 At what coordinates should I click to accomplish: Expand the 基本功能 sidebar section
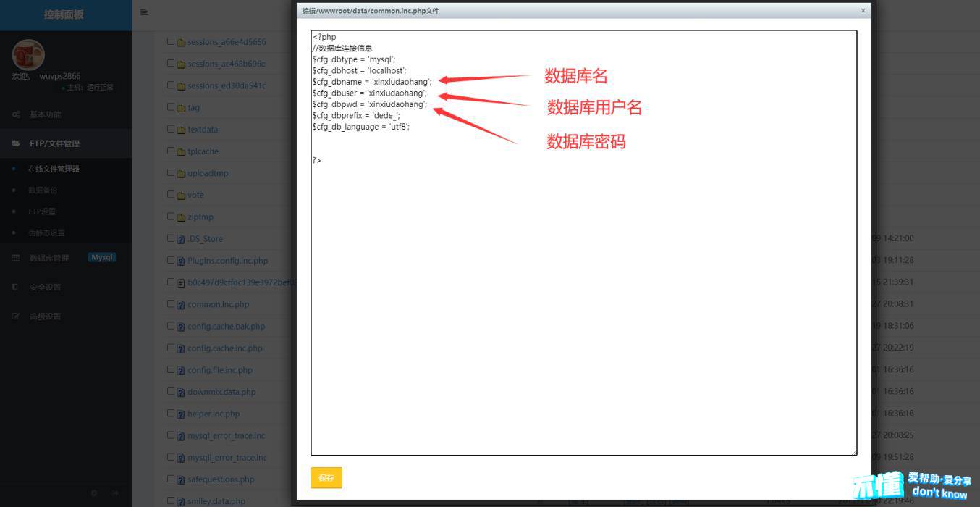(x=45, y=114)
